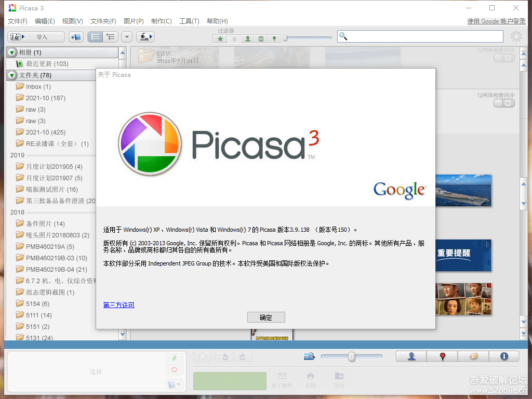Select the 5154 (6) folder
Viewport: 532px width, 399px height.
tap(33, 303)
